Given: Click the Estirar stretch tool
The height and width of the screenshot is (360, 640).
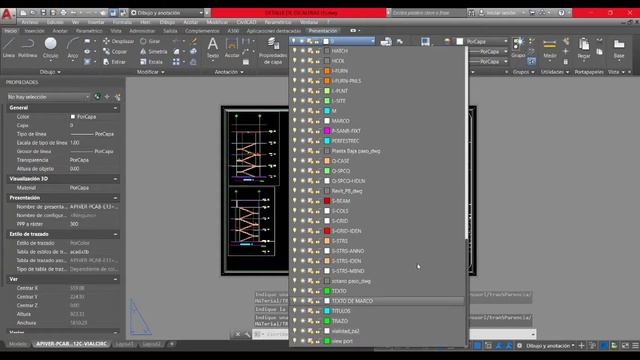Looking at the screenshot, I should (114, 62).
